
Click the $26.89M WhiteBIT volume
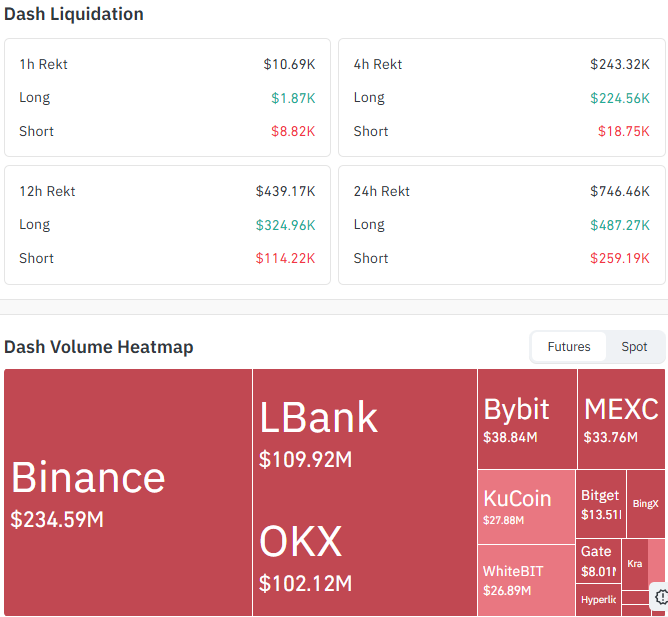(507, 591)
